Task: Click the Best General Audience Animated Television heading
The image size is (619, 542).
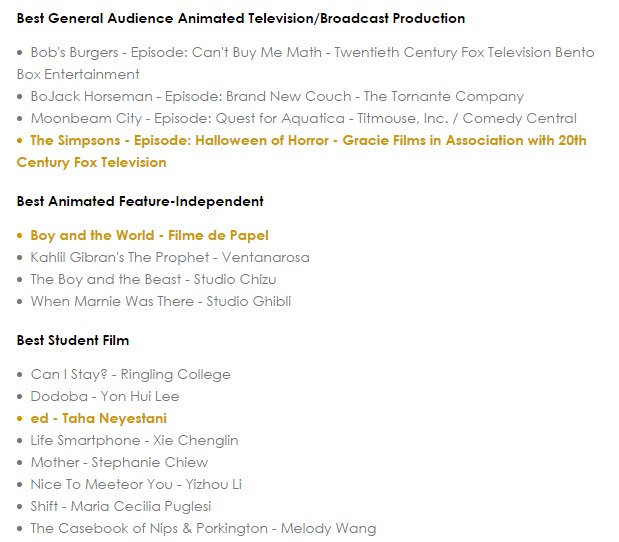Action: tap(240, 18)
